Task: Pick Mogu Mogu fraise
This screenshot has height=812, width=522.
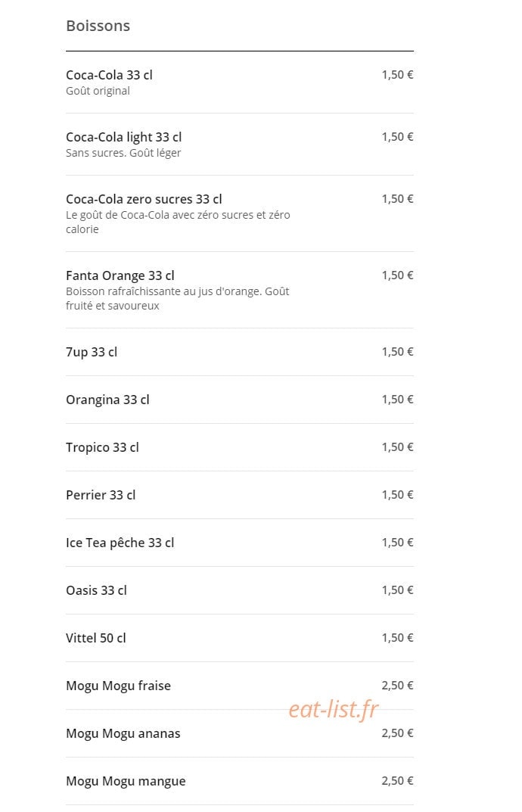Action: click(239, 686)
